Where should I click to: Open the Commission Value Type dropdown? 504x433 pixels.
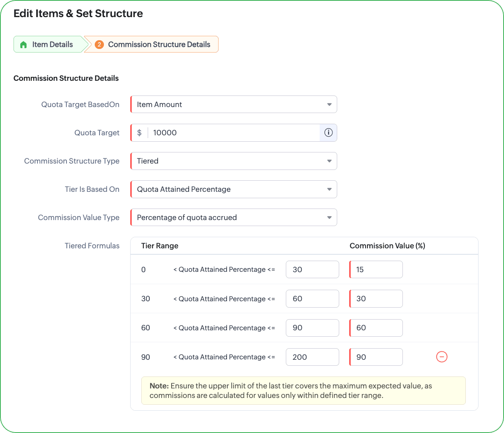coord(234,217)
